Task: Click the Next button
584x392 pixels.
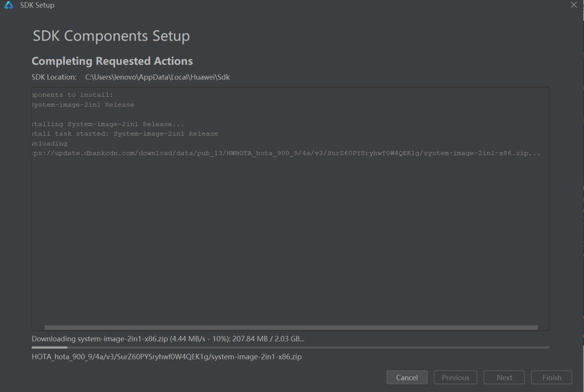Action: coord(504,377)
